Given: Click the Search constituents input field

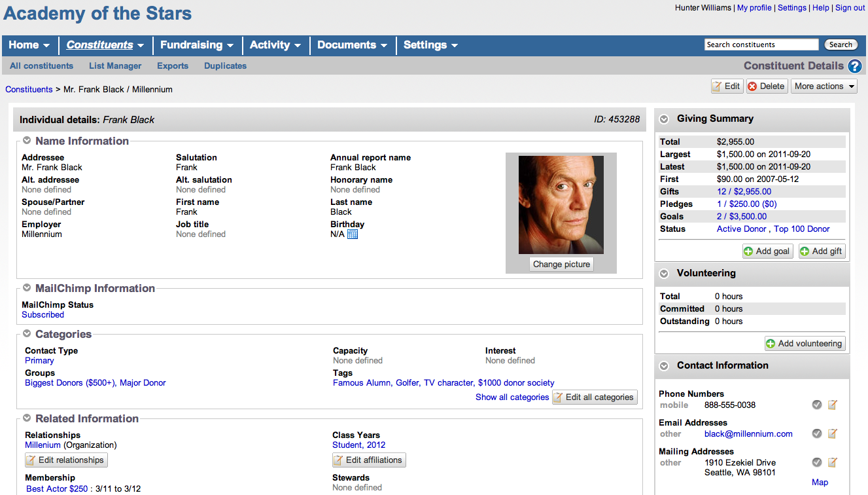Looking at the screenshot, I should pyautogui.click(x=761, y=45).
